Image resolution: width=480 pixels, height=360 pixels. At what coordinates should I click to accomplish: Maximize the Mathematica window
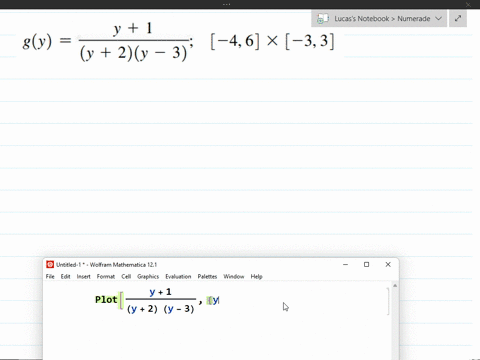tap(366, 264)
